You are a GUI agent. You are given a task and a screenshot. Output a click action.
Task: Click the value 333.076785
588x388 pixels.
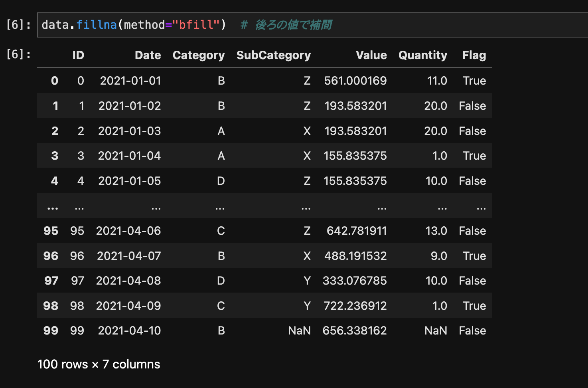(x=355, y=281)
